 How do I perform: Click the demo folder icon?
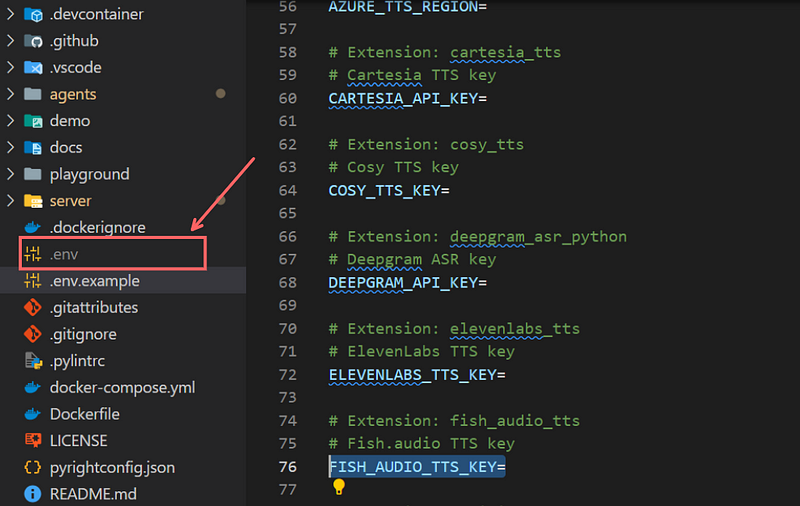(33, 121)
